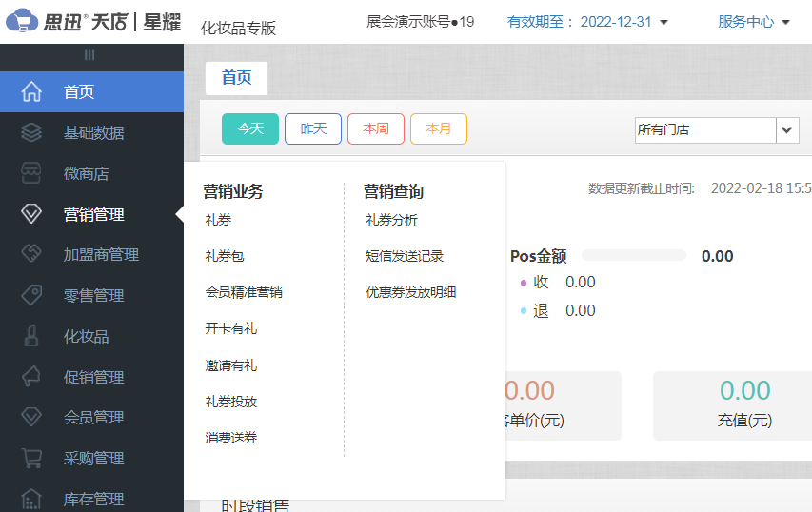Screen dimensions: 812x512
Task: Filter data by 本周
Action: pyautogui.click(x=376, y=128)
